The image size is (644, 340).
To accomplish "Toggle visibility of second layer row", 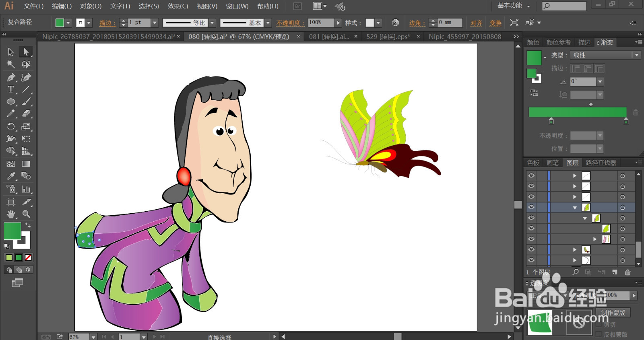I will coord(531,186).
